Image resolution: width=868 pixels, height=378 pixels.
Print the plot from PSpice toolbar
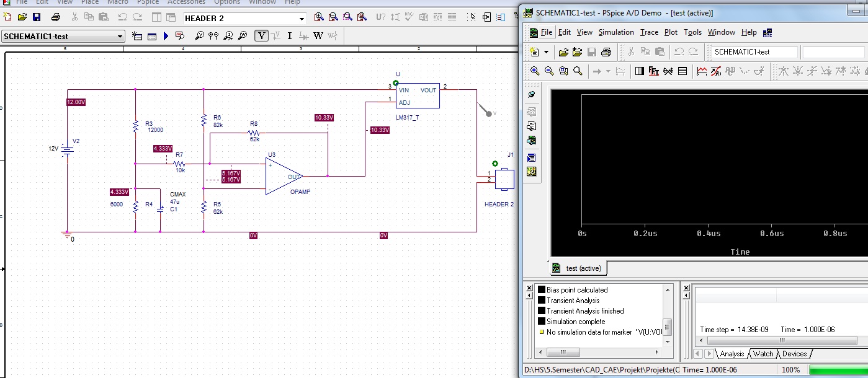pos(606,52)
